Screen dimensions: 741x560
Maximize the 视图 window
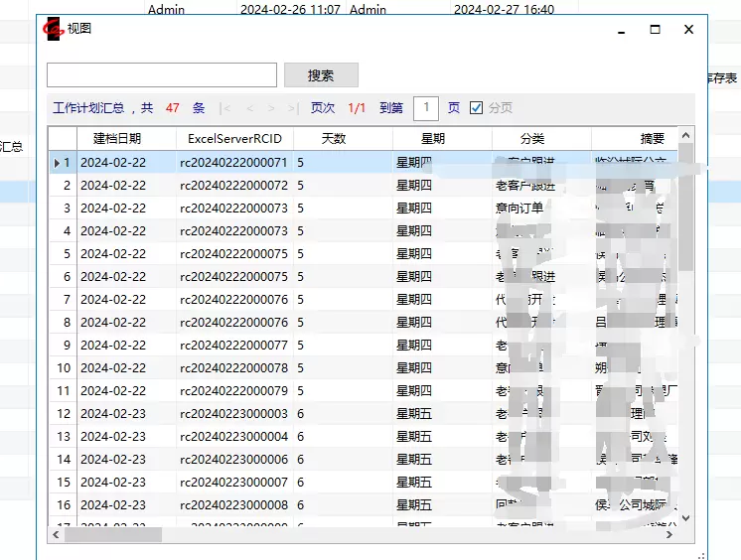[x=655, y=30]
